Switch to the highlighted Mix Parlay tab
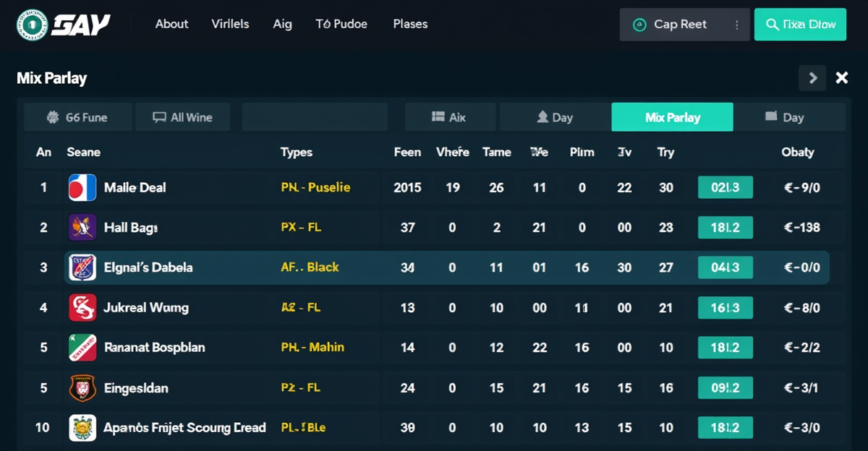868x451 pixels. click(x=672, y=117)
